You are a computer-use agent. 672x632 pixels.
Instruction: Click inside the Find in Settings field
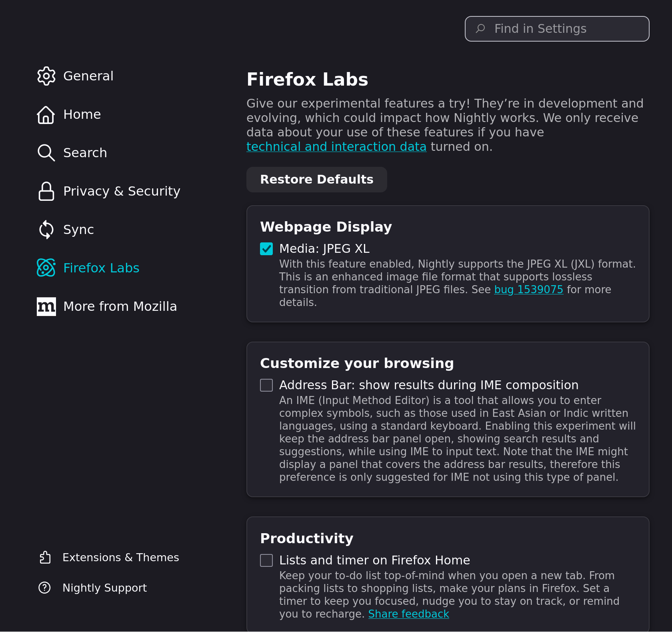point(557,28)
